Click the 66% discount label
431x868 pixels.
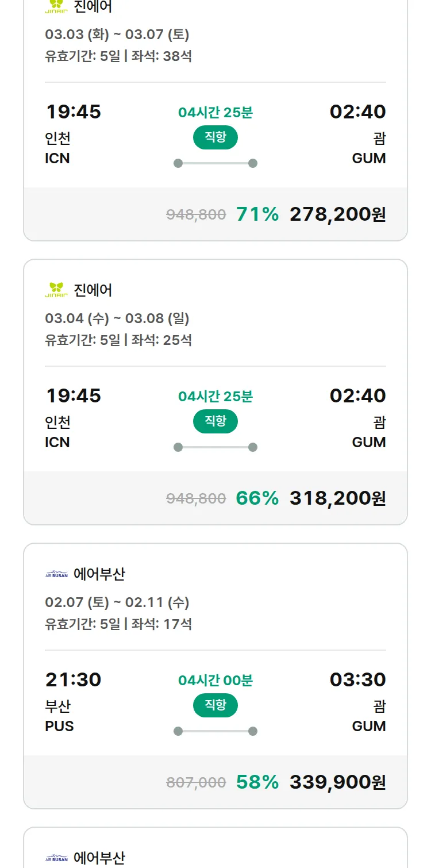click(x=257, y=498)
